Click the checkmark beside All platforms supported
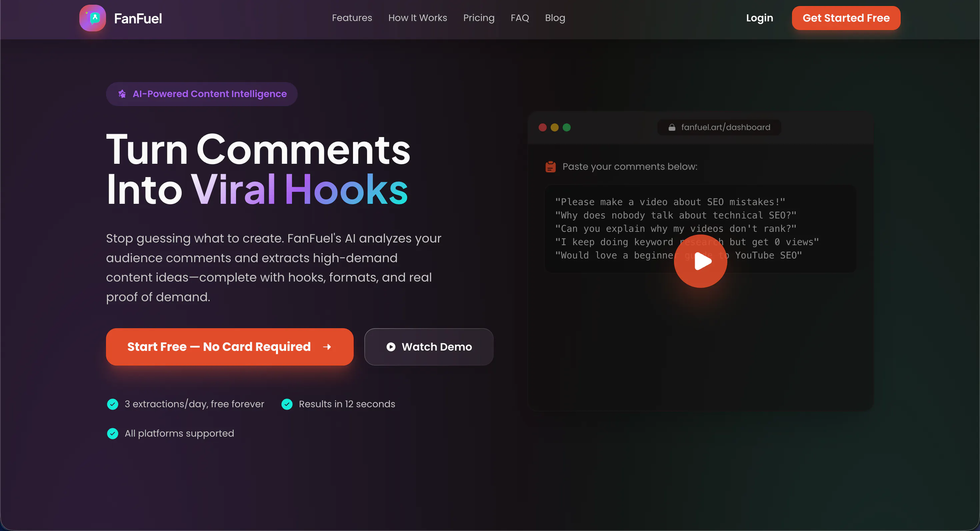980x531 pixels. 113,434
